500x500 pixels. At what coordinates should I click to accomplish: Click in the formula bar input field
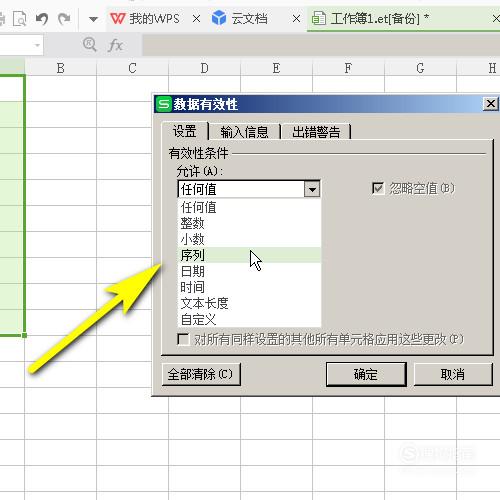coord(321,45)
